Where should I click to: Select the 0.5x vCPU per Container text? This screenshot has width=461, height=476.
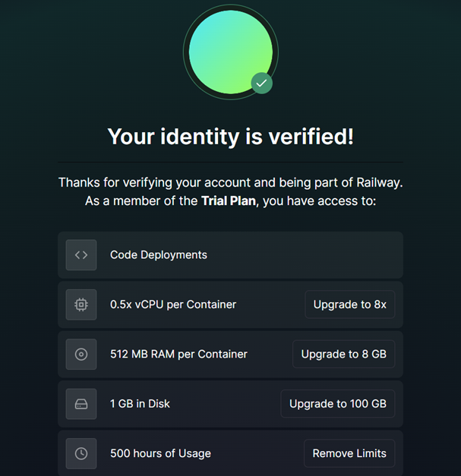pos(173,304)
